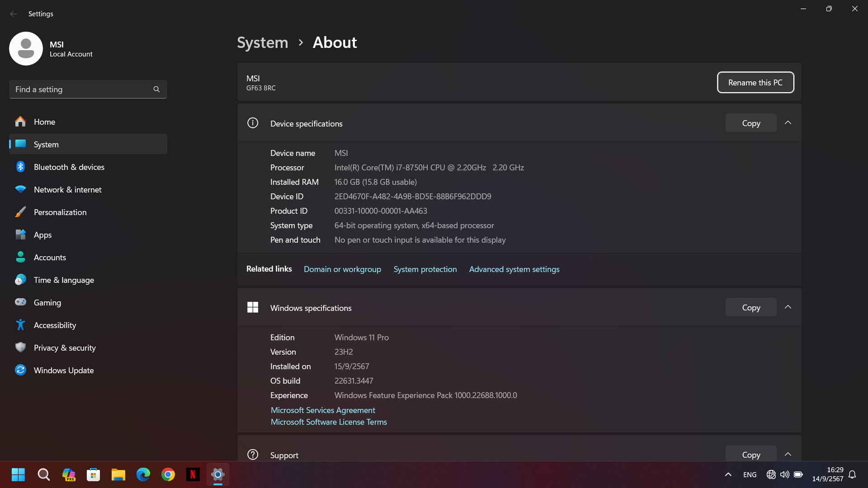This screenshot has width=868, height=488.
Task: Click the Accessibility figure icon
Action: tap(20, 325)
